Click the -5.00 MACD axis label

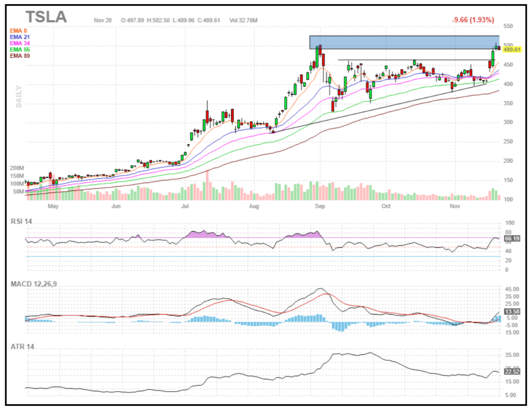coord(512,325)
